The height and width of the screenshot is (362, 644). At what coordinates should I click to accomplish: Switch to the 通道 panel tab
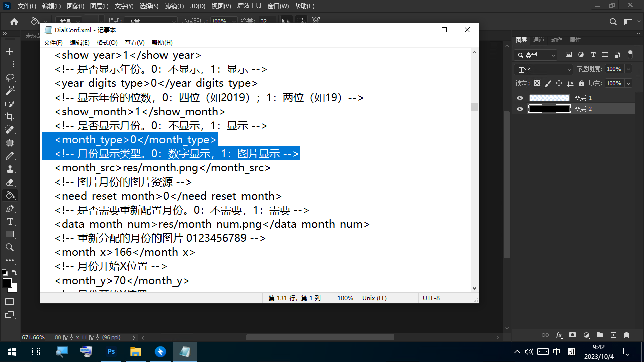coord(538,40)
